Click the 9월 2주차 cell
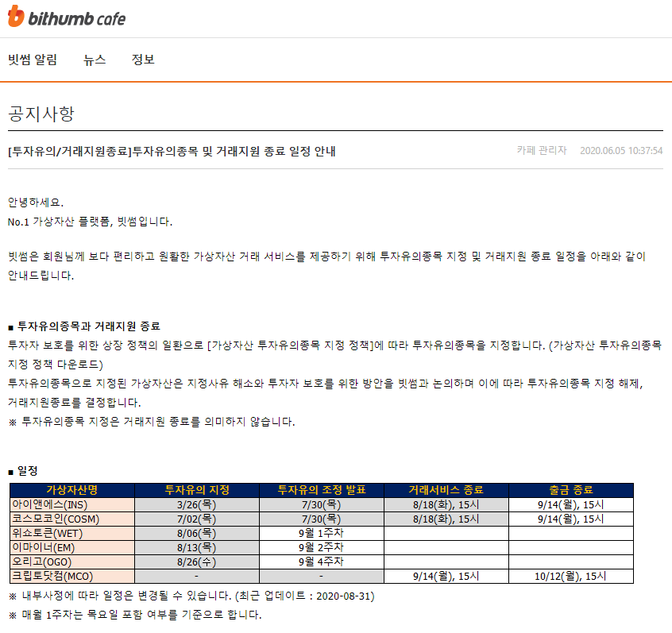672x633 pixels. 322,548
